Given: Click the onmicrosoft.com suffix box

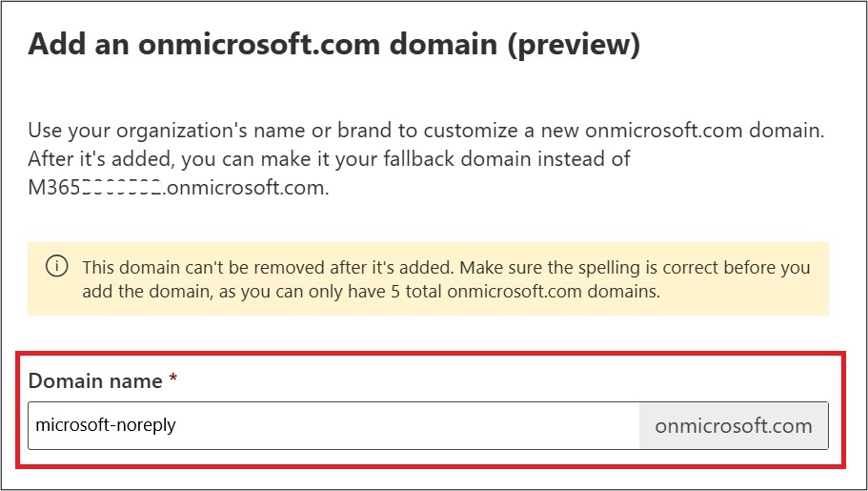Looking at the screenshot, I should coord(734,425).
